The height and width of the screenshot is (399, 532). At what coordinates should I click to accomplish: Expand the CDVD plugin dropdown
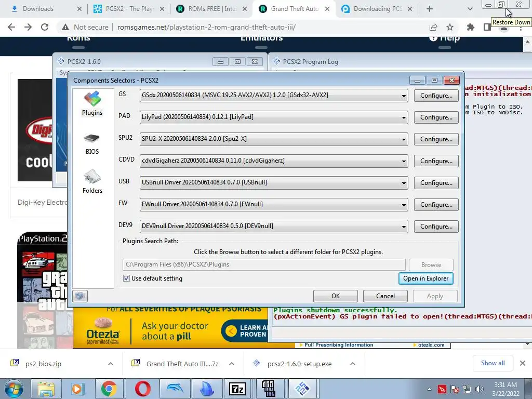coord(403,161)
